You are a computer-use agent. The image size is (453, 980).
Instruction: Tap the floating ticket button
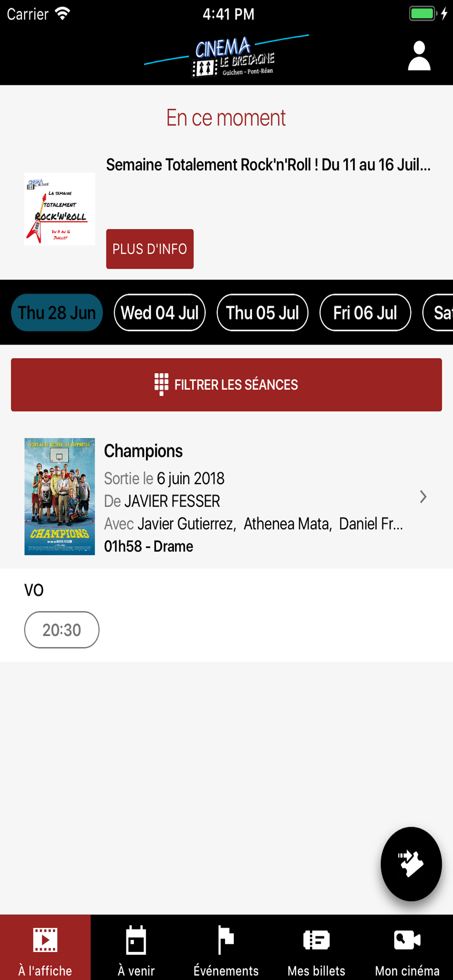[x=411, y=863]
